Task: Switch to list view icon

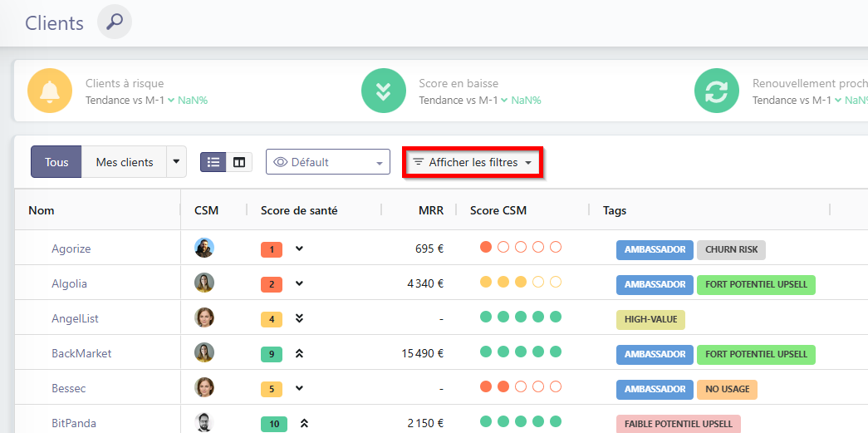Action: click(x=213, y=162)
